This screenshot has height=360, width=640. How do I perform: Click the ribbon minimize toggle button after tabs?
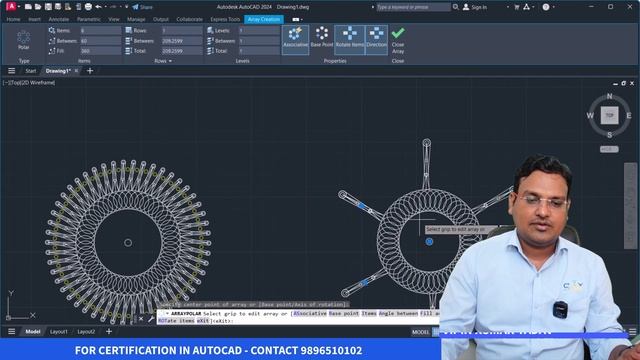pyautogui.click(x=296, y=19)
